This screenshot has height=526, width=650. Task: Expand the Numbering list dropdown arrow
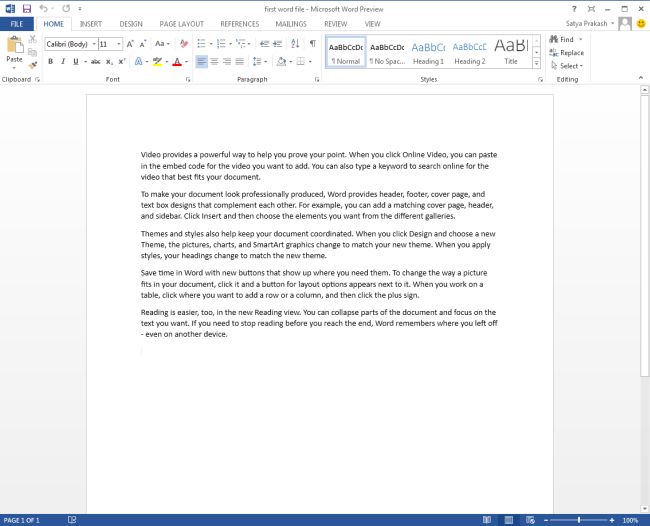tap(230, 44)
